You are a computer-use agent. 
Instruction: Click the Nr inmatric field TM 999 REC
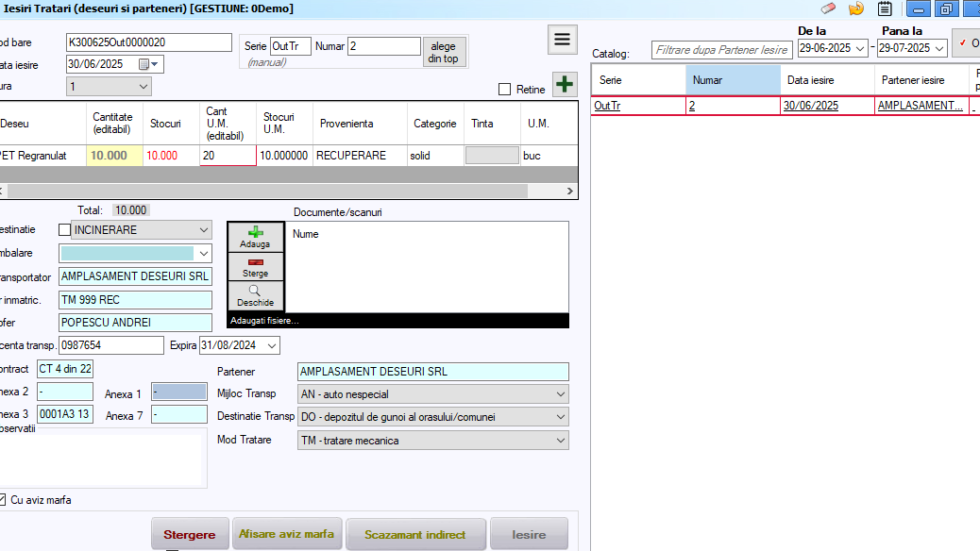coord(135,300)
